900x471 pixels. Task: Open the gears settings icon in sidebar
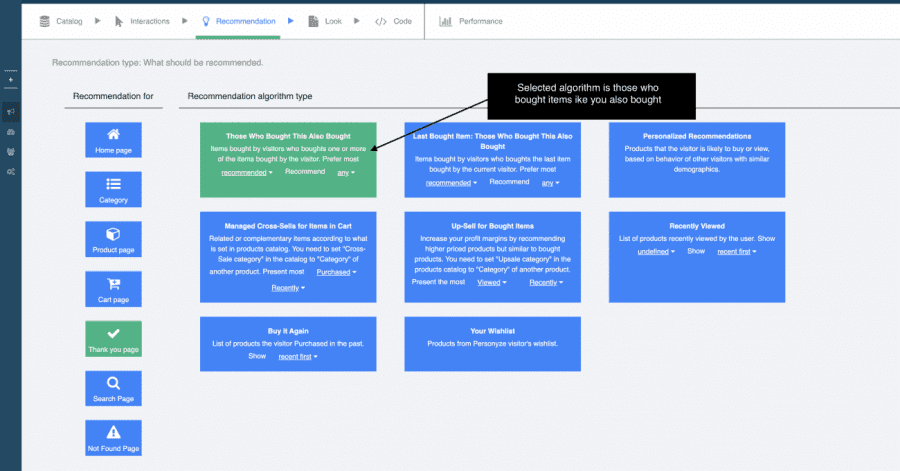11,172
